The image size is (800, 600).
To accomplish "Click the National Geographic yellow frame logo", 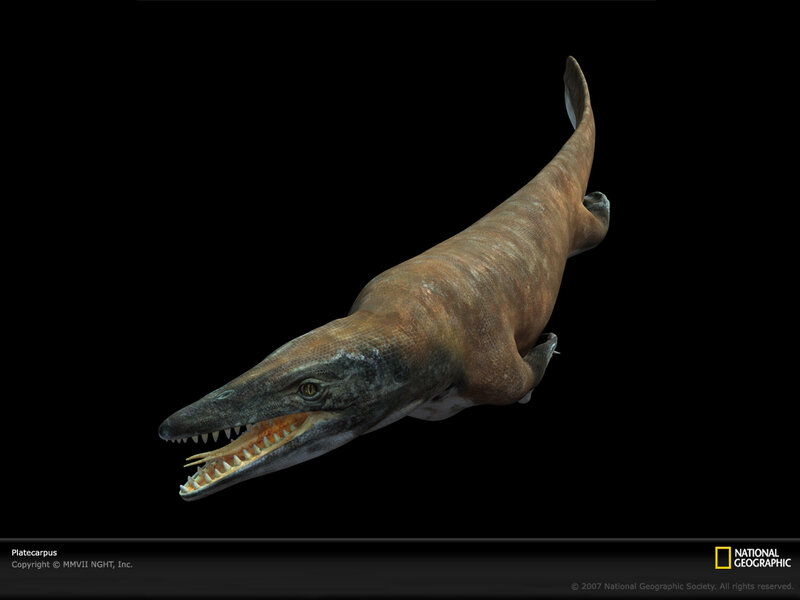I will [722, 558].
